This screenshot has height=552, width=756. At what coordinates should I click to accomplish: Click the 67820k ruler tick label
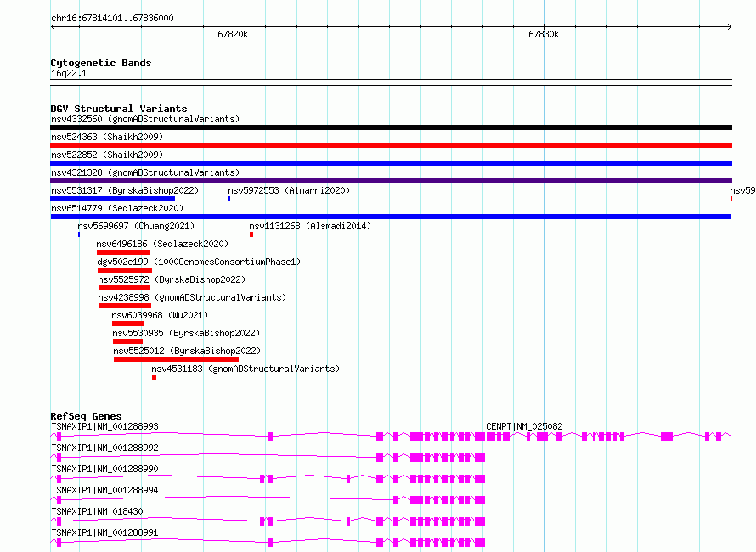(233, 34)
